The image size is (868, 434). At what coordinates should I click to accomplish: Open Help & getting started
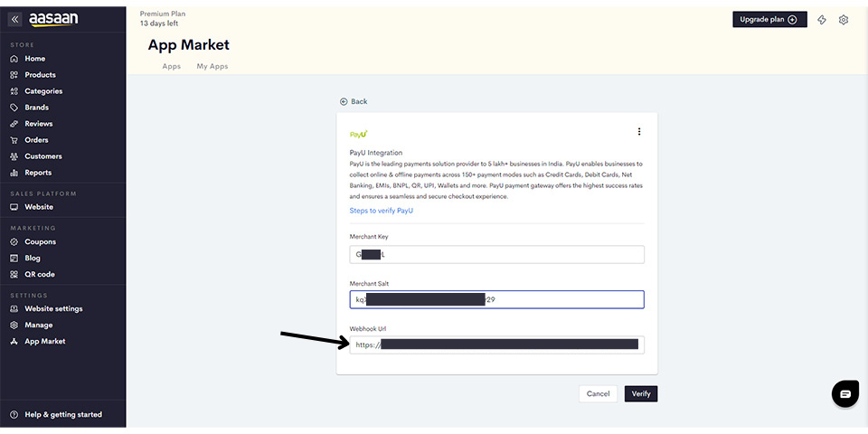tap(62, 415)
